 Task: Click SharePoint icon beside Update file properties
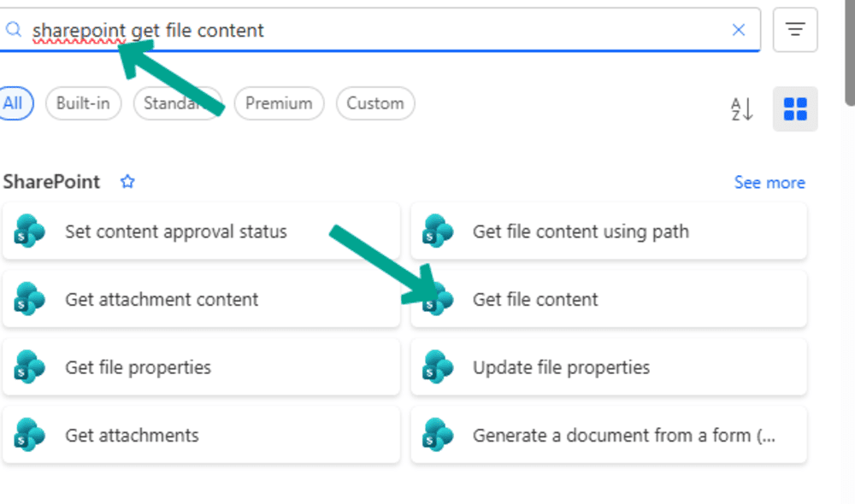click(x=438, y=367)
